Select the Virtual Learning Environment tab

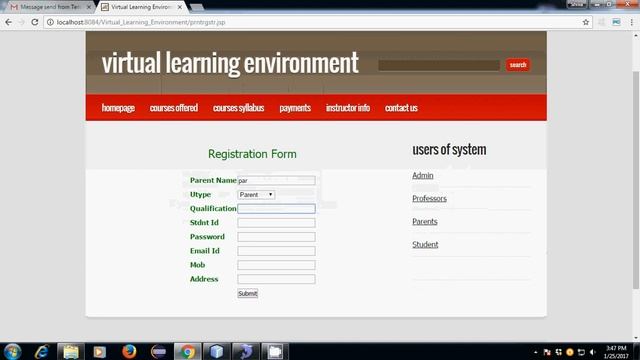click(141, 7)
